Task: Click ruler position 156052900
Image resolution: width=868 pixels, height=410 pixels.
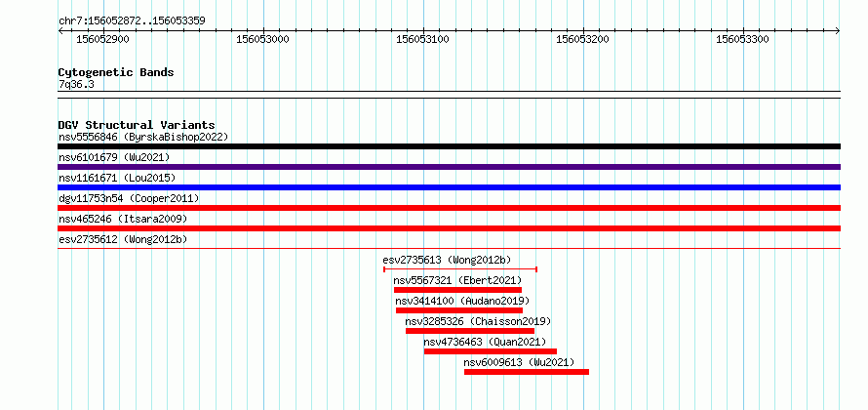Action: 102,39
